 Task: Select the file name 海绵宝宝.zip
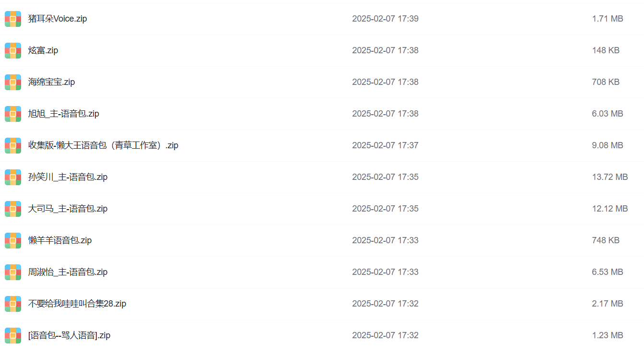pyautogui.click(x=52, y=82)
